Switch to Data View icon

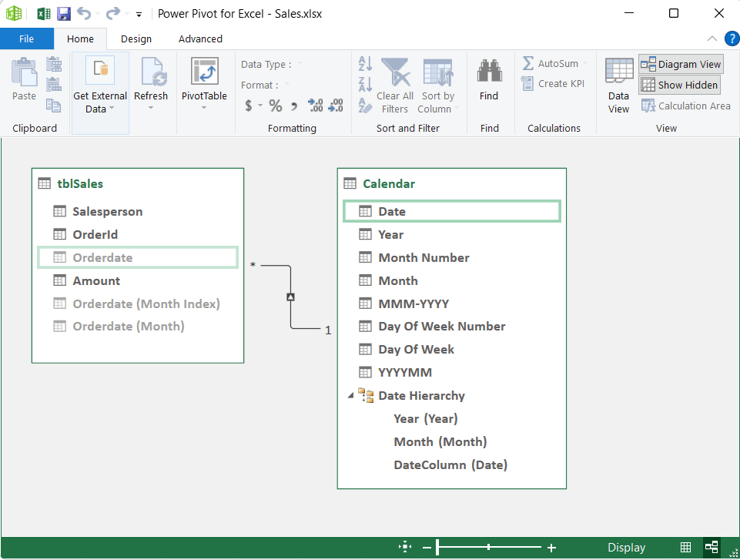[x=618, y=85]
